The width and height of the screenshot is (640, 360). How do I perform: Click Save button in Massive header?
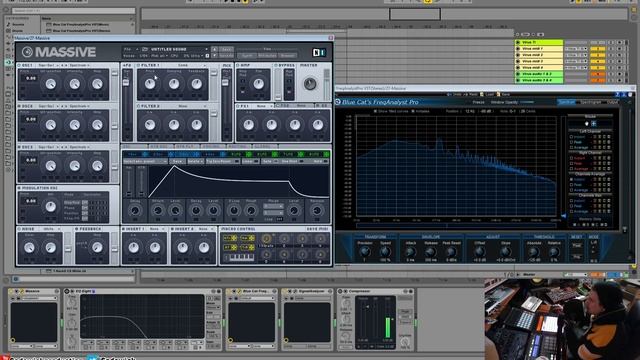pos(227,49)
